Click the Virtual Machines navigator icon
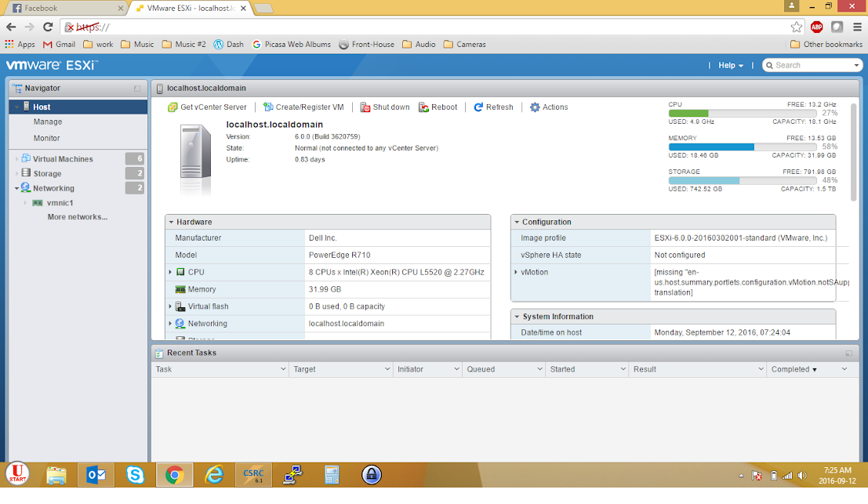 click(26, 159)
